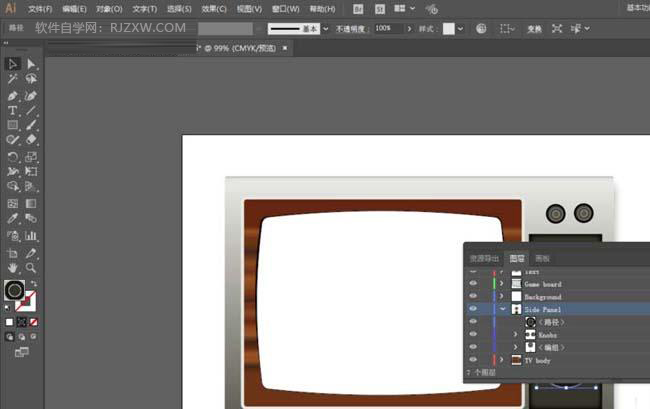Open the 文件(F) menu
The width and height of the screenshot is (650, 409).
40,9
